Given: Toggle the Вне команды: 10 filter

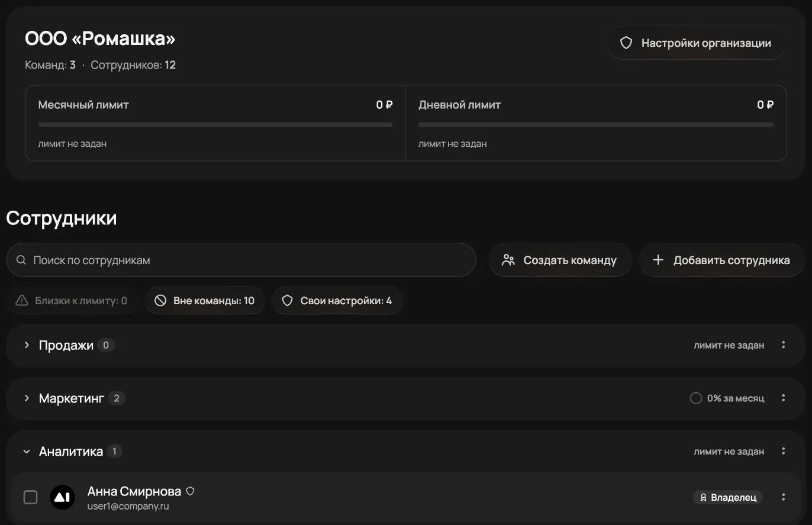Looking at the screenshot, I should point(205,301).
